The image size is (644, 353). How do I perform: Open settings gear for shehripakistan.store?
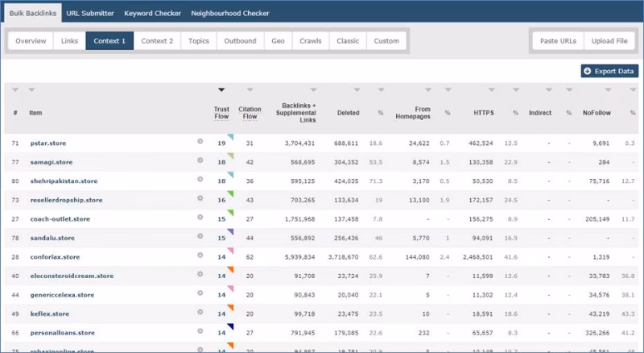(200, 180)
